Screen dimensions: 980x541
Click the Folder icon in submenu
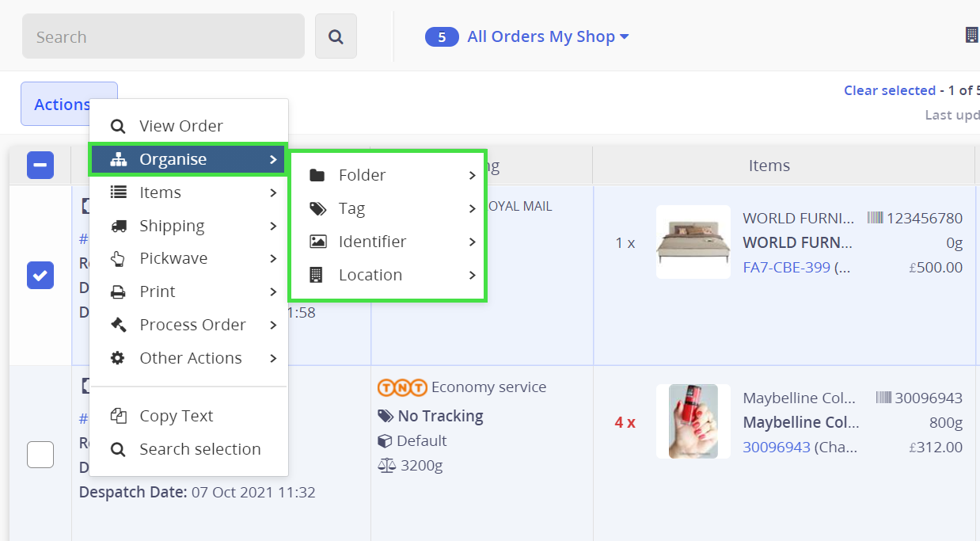pyautogui.click(x=317, y=175)
